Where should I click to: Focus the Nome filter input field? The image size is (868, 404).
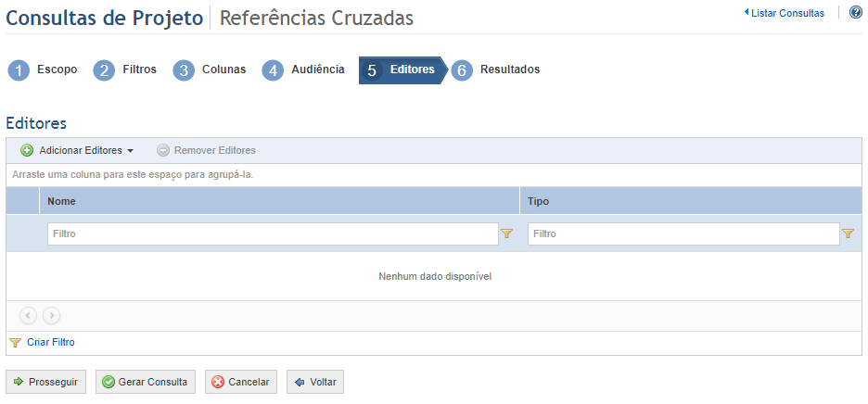tap(273, 234)
